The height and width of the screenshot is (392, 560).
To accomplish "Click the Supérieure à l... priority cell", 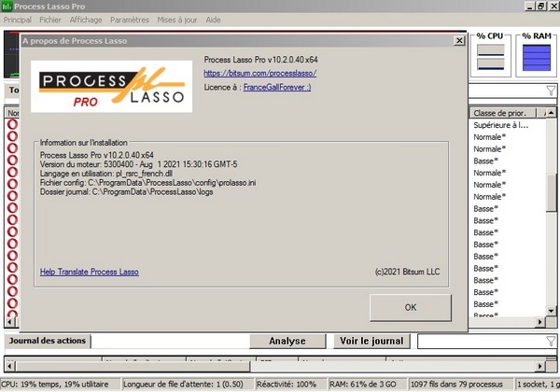I will click(500, 125).
